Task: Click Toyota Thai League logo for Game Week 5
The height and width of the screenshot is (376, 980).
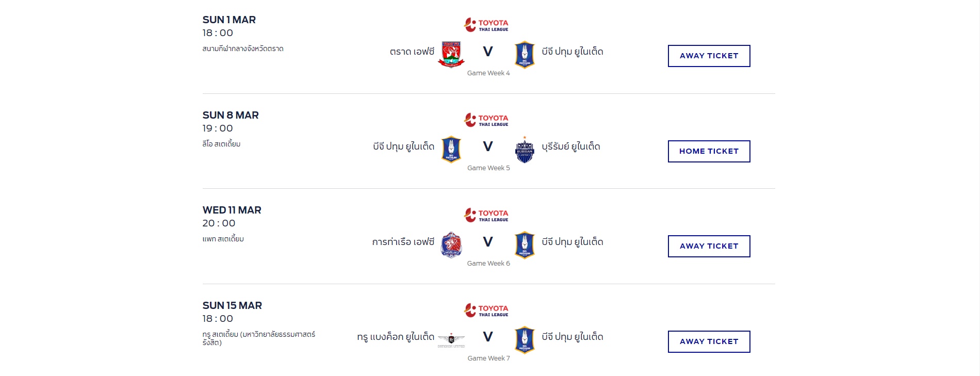Action: (x=486, y=120)
